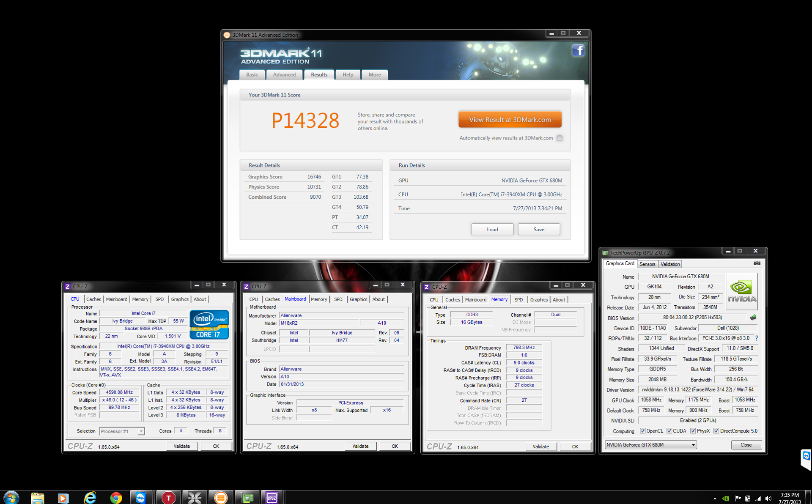This screenshot has height=504, width=812.
Task: Switch to the Sensors tab in GPU-Z
Action: tap(647, 264)
